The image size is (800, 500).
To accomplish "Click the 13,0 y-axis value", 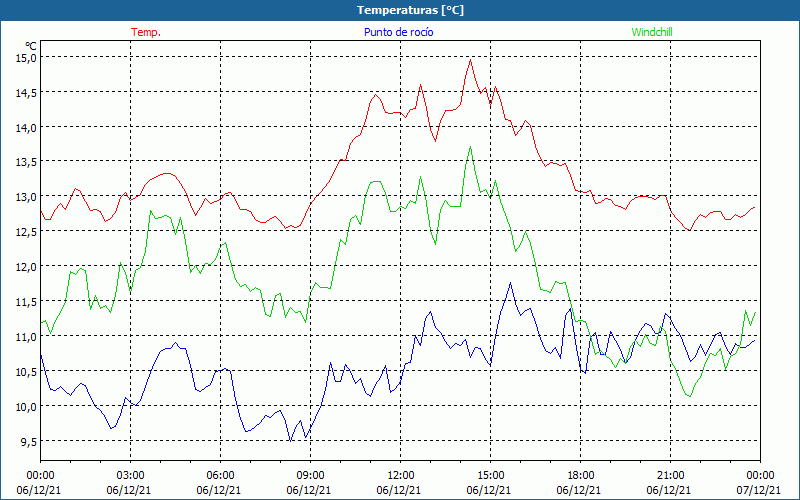I will 26,197.
